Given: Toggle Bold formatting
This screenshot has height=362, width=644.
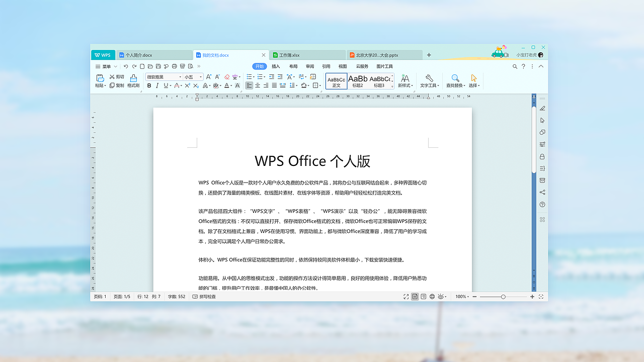Looking at the screenshot, I should tap(149, 85).
